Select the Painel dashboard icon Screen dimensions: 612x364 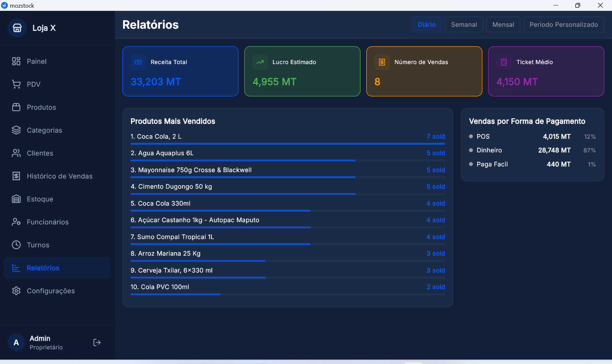point(16,61)
